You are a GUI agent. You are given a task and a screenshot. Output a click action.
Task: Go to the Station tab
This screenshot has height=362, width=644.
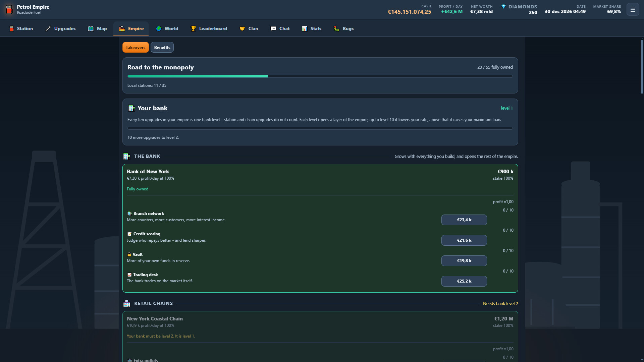click(21, 28)
